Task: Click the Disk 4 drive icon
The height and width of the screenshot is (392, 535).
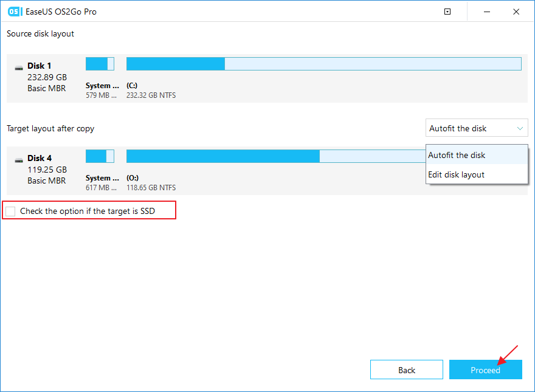Action: (19, 160)
